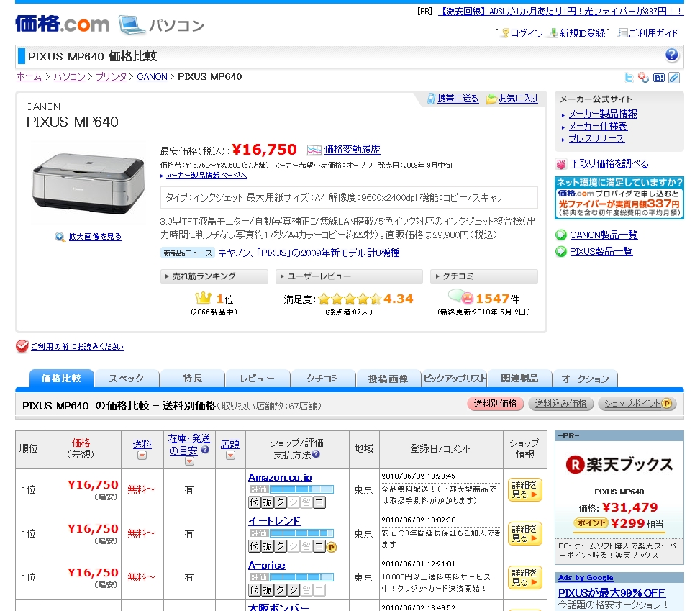The image size is (700, 611).
Task: Click the help icon next to 在庫・発送の目安
Action: click(x=205, y=450)
